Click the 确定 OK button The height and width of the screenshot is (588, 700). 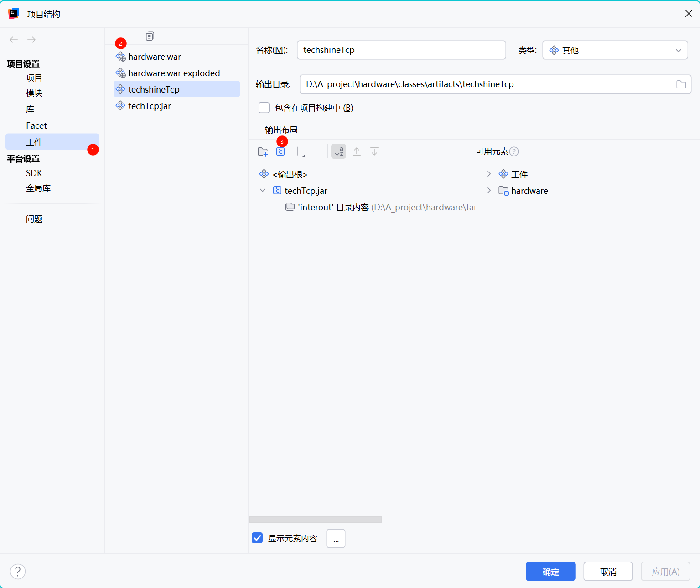550,572
